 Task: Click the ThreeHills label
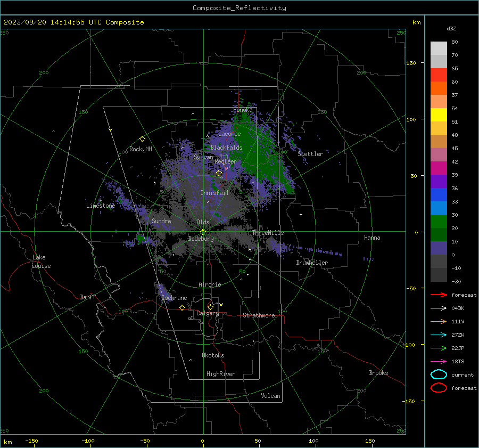(268, 233)
